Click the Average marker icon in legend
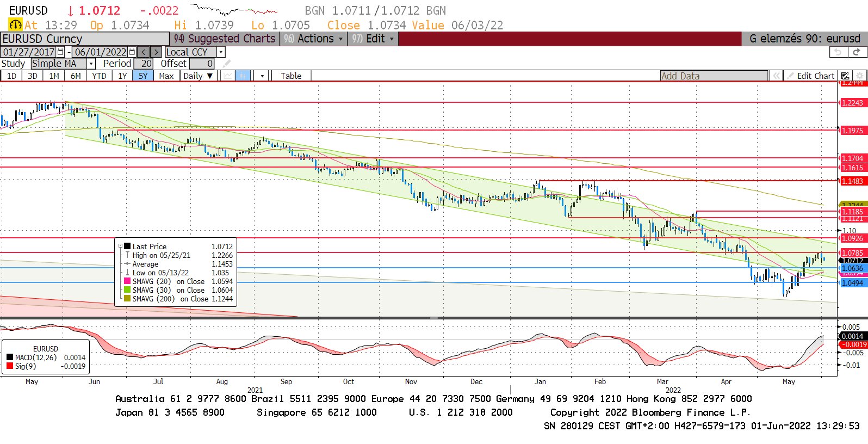 pos(127,264)
